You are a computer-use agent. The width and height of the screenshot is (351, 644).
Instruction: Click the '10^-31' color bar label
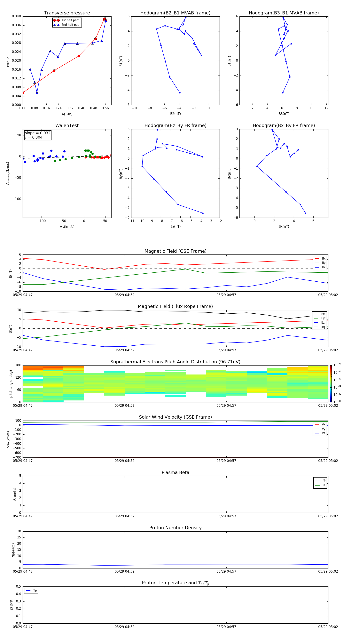coord(337,402)
